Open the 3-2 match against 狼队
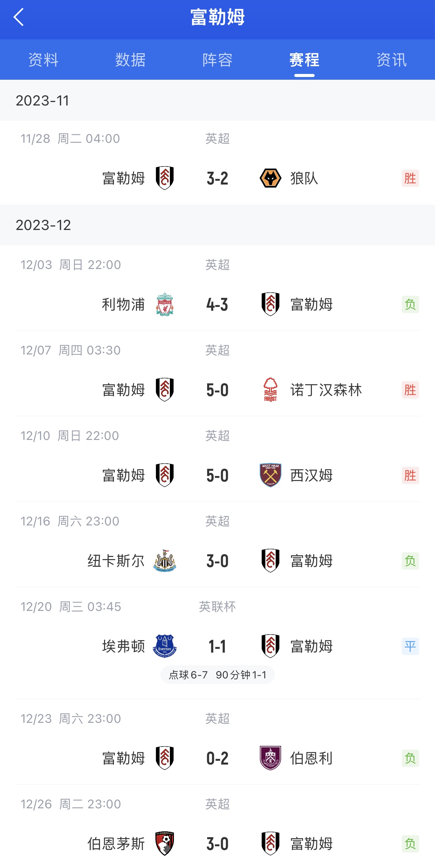Viewport: 435px width, 868px height. tap(217, 178)
